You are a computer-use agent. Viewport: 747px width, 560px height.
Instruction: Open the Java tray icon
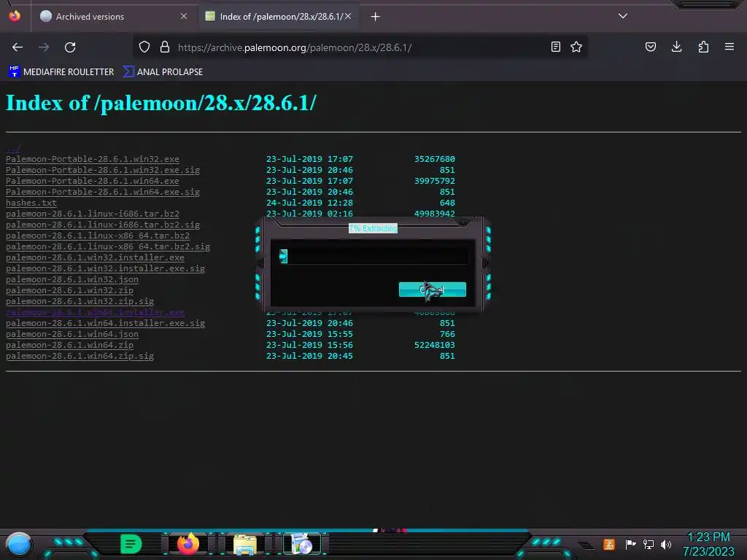click(608, 544)
